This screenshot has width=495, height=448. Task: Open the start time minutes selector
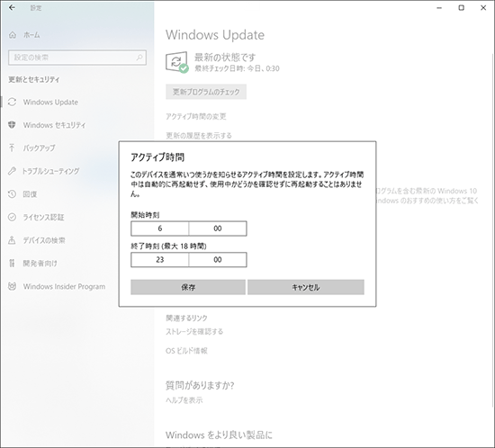[218, 228]
